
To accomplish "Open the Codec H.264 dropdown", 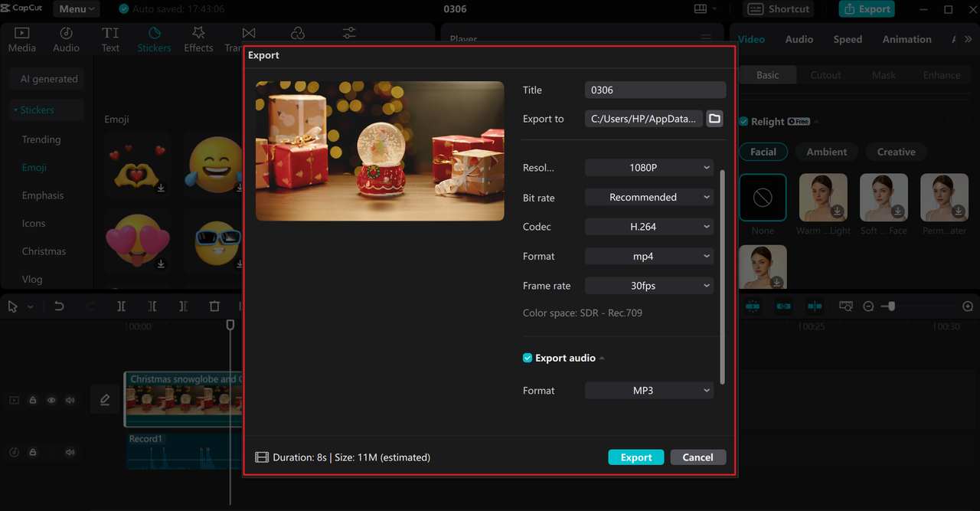I will coord(649,227).
